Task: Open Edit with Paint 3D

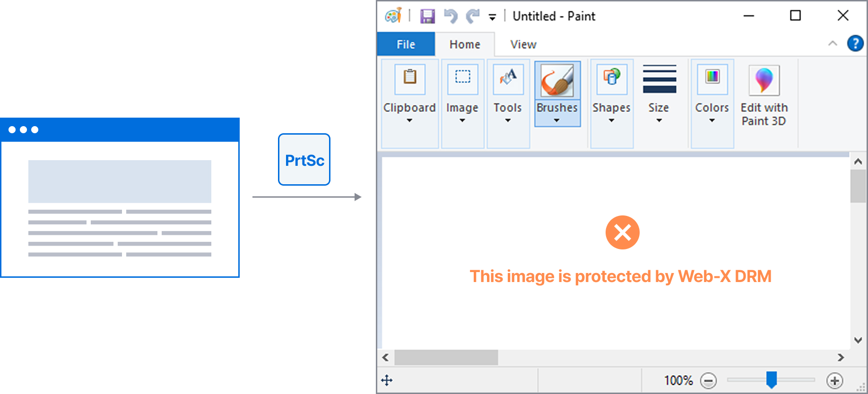Action: pyautogui.click(x=764, y=96)
